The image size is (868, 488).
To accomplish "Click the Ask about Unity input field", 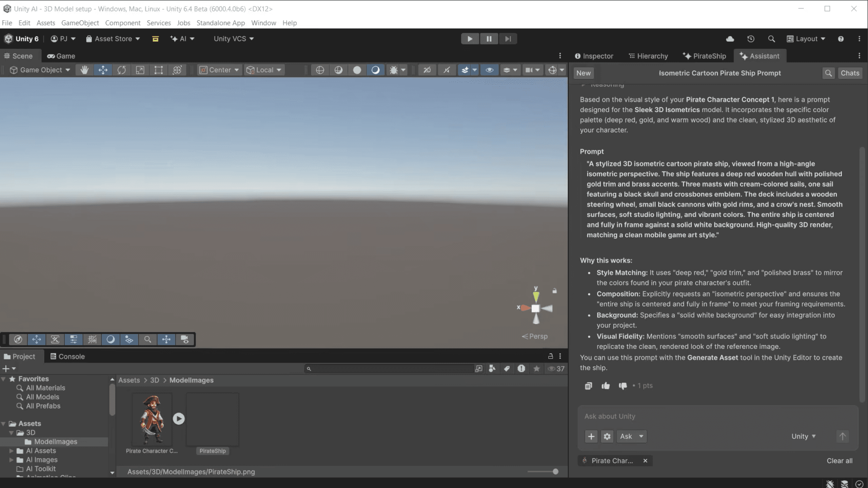I will 717,416.
